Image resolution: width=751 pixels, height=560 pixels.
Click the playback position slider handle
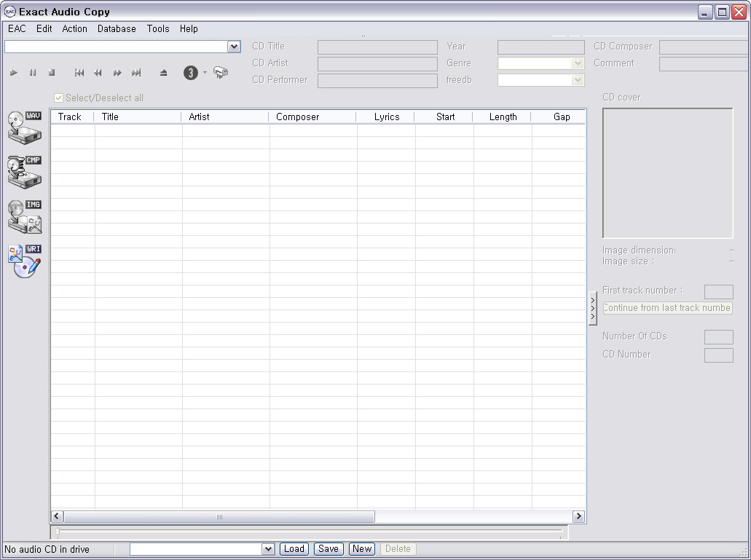tap(58, 532)
